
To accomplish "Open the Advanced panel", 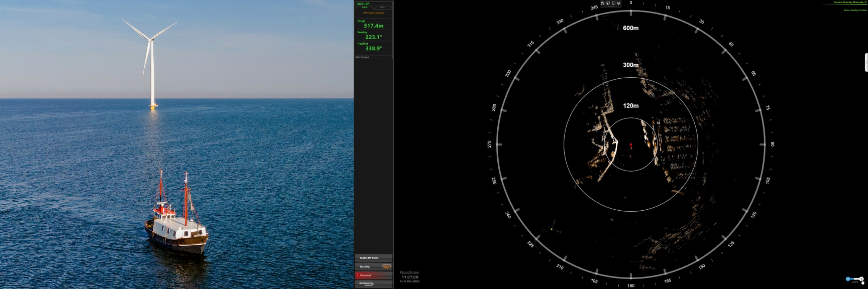I will (x=372, y=275).
